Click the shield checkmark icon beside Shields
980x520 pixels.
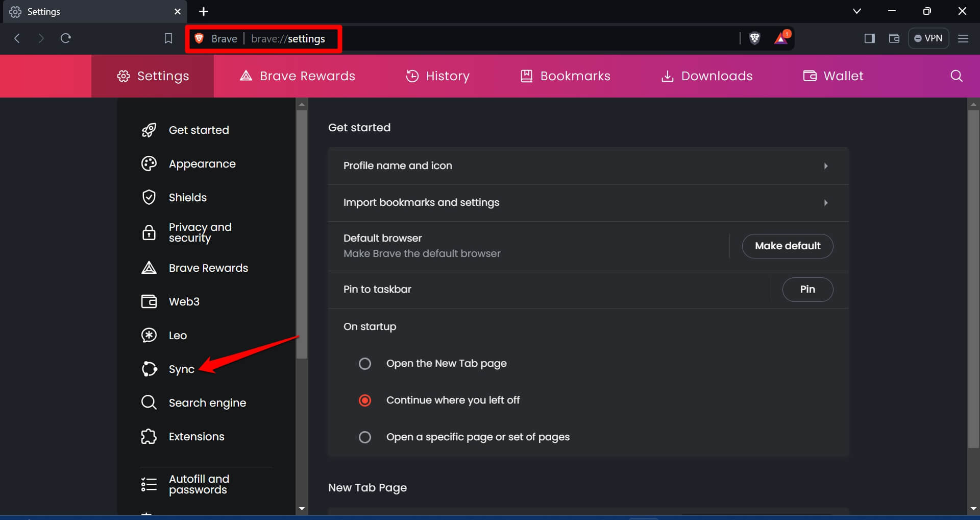point(149,198)
